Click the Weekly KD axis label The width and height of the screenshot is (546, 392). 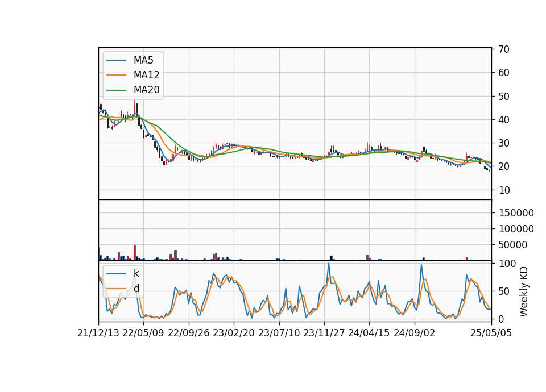coord(523,291)
